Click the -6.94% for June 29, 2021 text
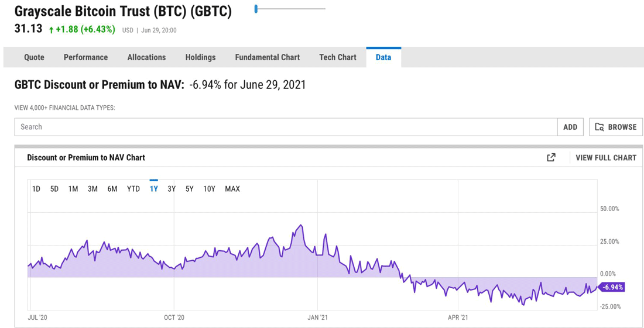644x328 pixels. click(x=248, y=85)
